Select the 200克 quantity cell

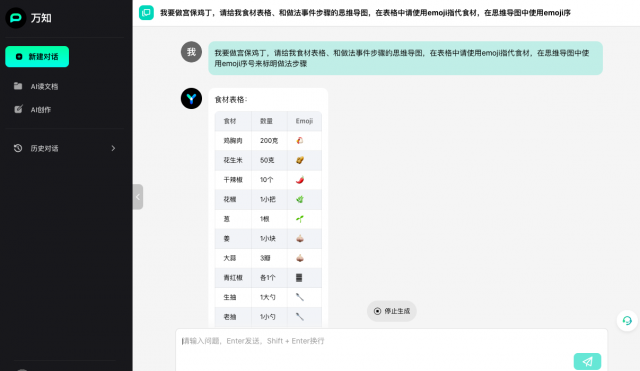[269, 141]
